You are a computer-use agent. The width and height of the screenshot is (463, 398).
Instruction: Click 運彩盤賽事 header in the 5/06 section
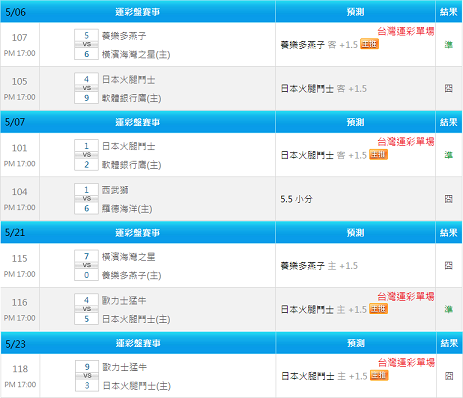tap(138, 12)
